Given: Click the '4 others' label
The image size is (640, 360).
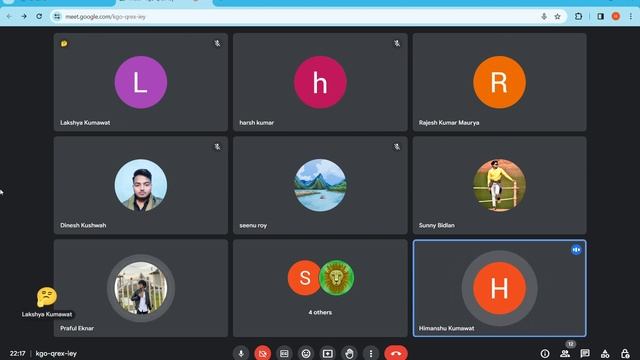Looking at the screenshot, I should (x=320, y=312).
